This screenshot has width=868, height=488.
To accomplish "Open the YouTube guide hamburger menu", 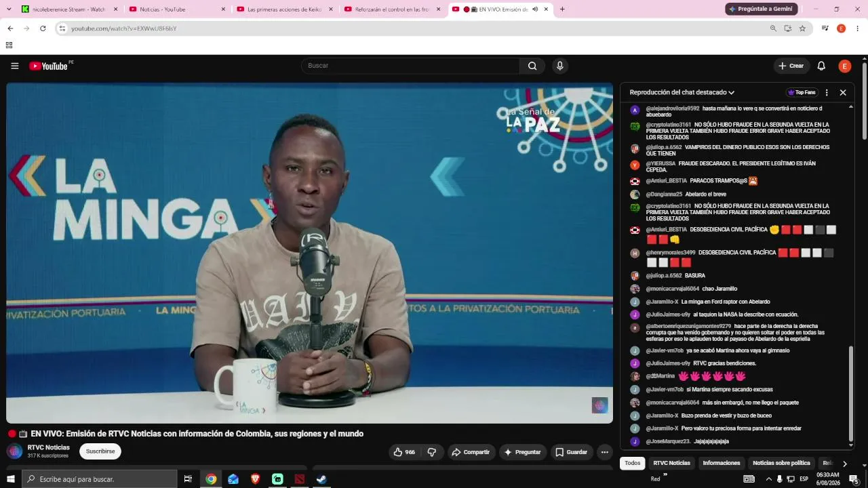I will pos(14,66).
